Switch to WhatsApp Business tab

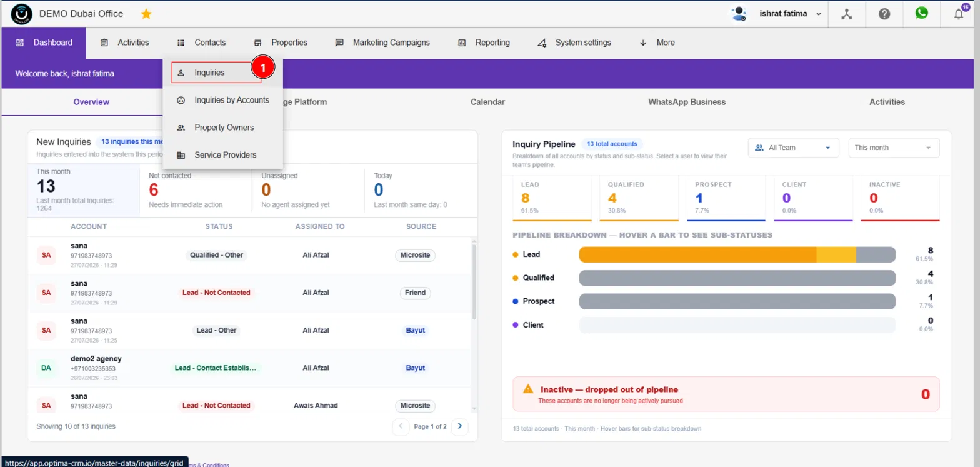pyautogui.click(x=687, y=102)
